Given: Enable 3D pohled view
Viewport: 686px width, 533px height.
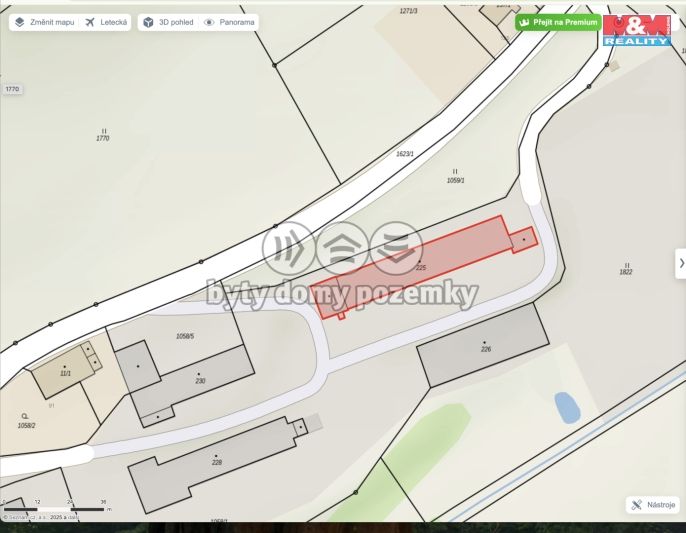Looking at the screenshot, I should 168,22.
